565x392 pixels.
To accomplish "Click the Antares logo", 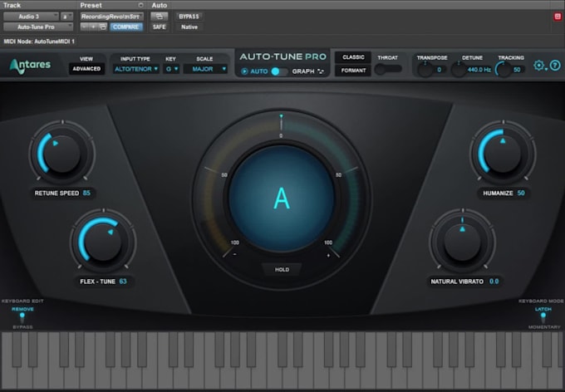I will [30, 66].
